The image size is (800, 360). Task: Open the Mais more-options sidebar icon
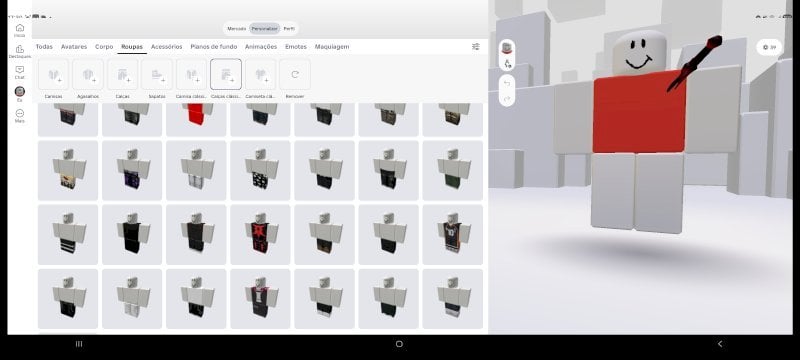(19, 115)
